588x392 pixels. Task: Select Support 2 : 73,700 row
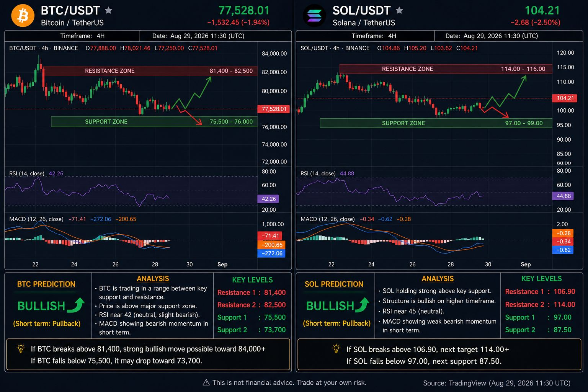[x=252, y=330]
